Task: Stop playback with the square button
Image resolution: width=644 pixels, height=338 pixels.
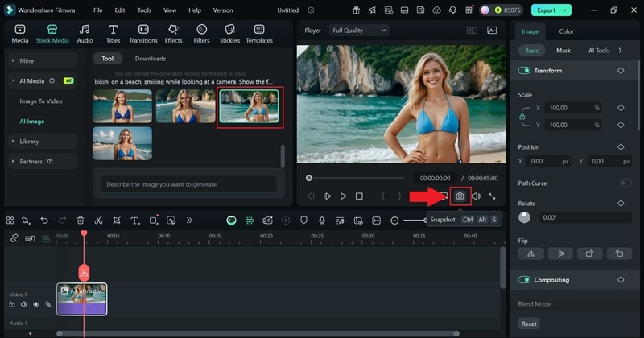Action: point(359,196)
